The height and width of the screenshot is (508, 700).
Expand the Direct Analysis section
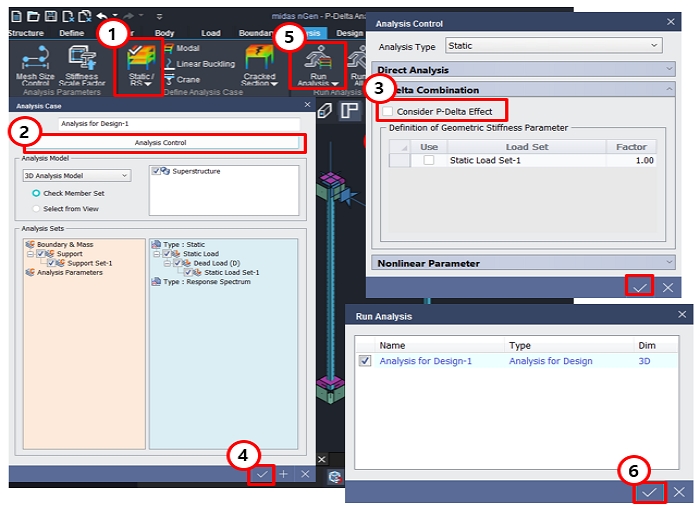point(531,70)
